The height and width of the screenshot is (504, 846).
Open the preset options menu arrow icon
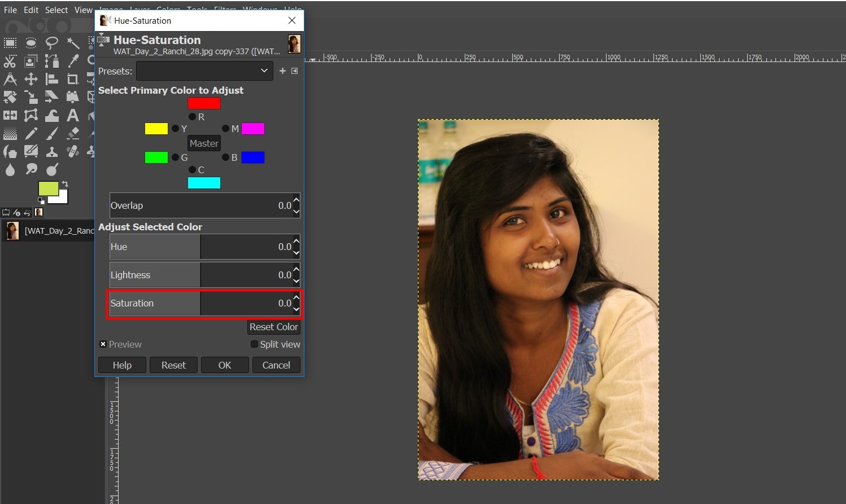294,71
